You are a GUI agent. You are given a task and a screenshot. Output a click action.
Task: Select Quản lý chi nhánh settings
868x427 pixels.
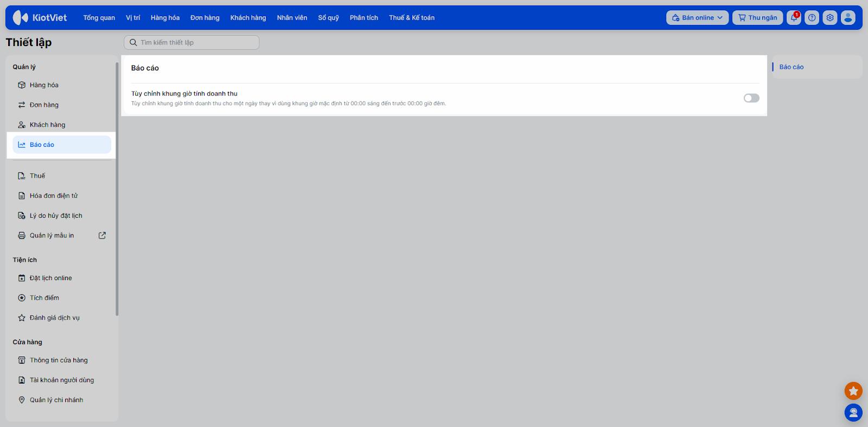62,400
